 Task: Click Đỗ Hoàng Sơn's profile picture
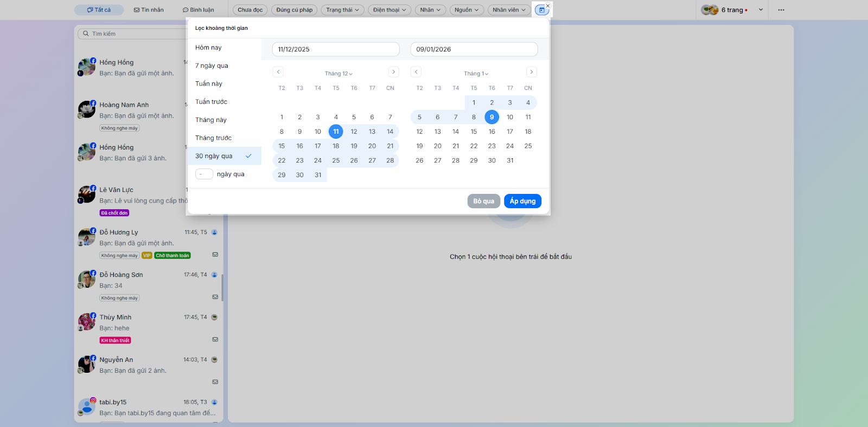[x=87, y=280]
